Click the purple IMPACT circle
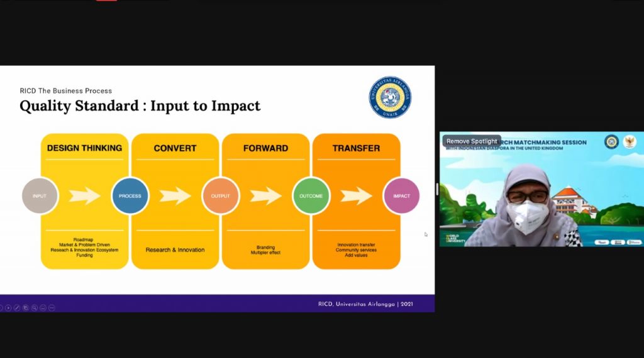The height and width of the screenshot is (358, 644). [401, 196]
